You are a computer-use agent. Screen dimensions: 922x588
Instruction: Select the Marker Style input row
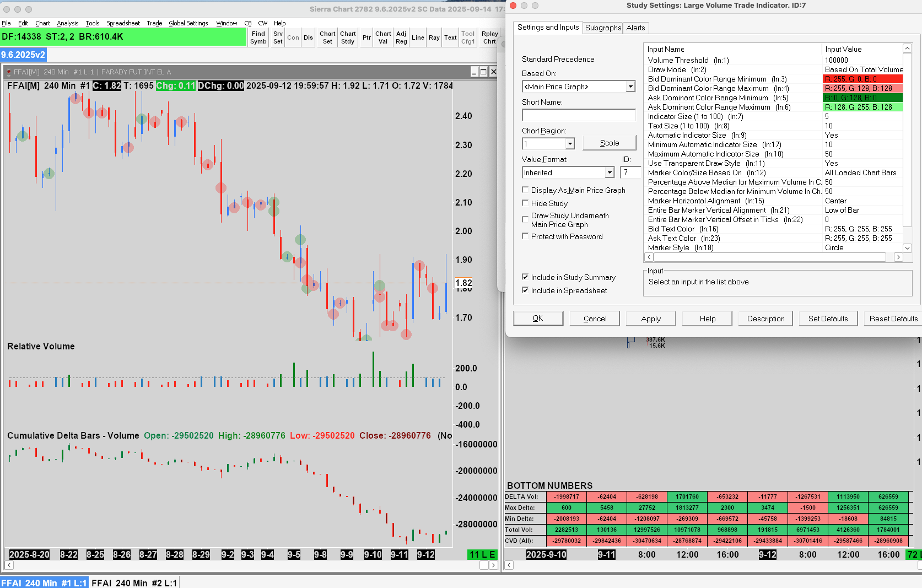(x=774, y=247)
